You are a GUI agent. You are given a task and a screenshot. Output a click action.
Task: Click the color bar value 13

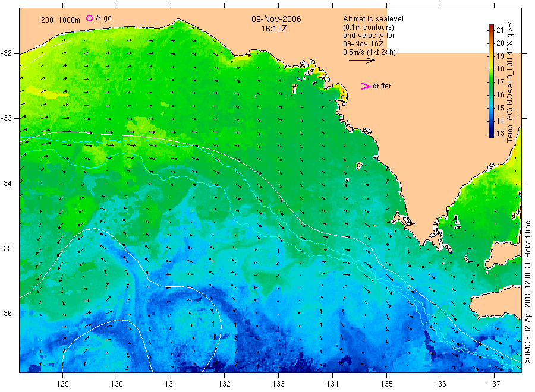coord(500,134)
